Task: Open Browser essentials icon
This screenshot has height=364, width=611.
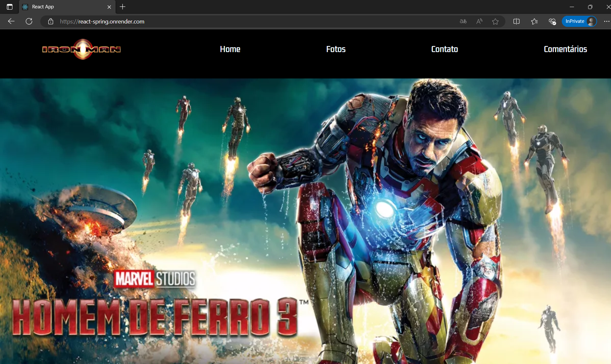Action: click(x=552, y=22)
